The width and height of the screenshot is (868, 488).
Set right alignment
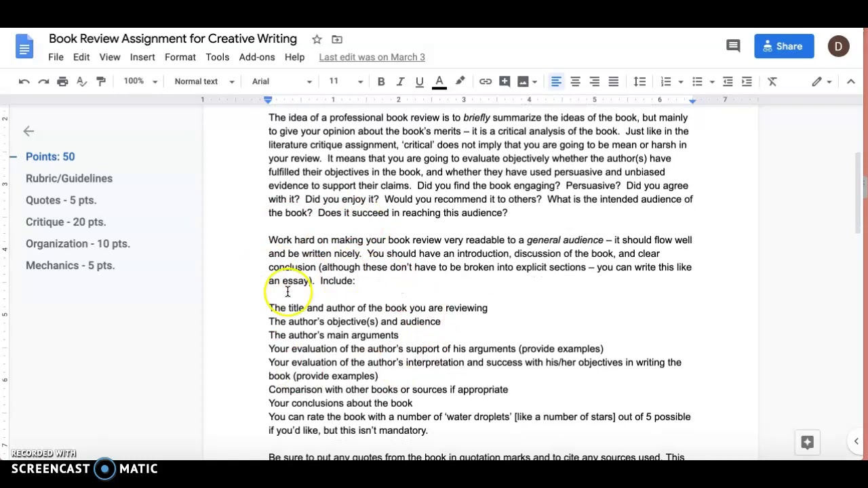594,81
